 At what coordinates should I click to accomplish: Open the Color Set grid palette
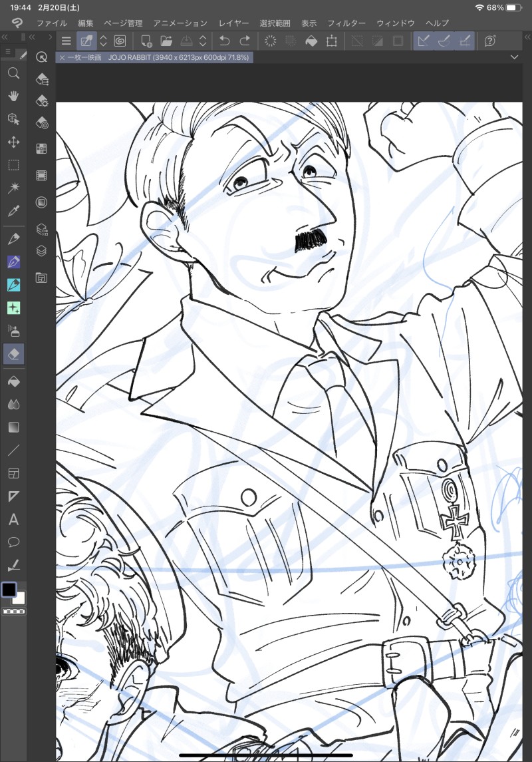click(x=42, y=148)
